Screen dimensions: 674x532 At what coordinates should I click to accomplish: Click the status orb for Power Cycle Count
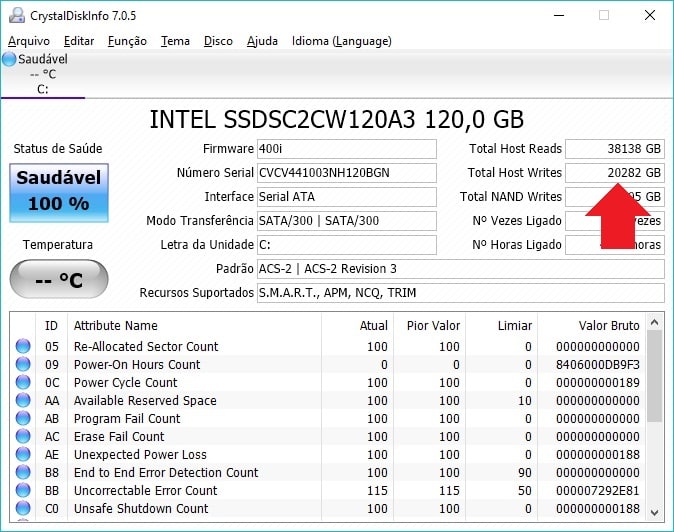[x=23, y=382]
